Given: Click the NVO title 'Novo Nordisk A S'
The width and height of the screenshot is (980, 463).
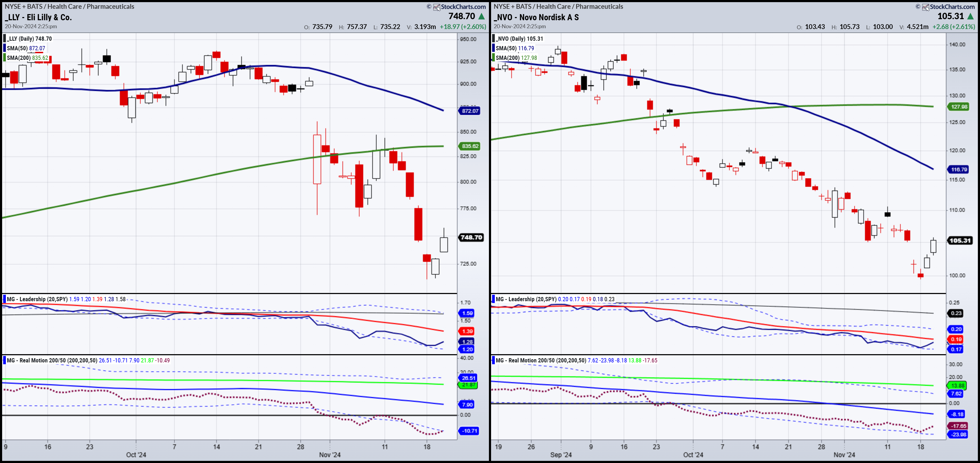Looking at the screenshot, I should pos(549,18).
